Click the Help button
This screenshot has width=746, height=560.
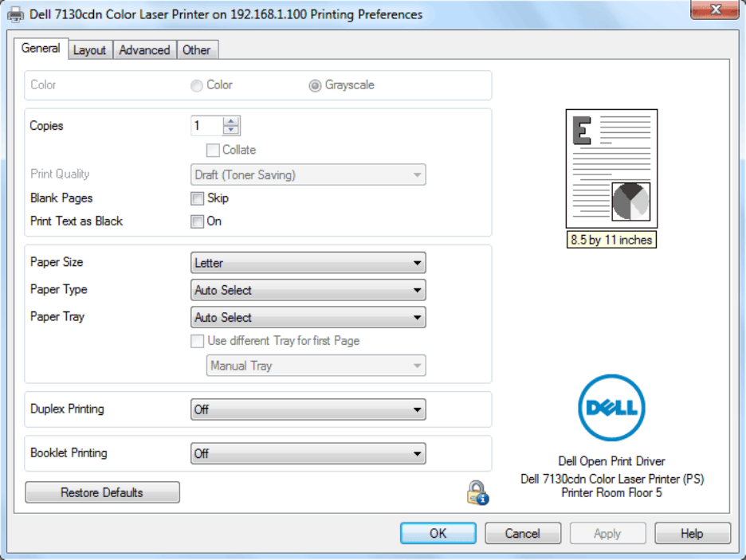(693, 534)
